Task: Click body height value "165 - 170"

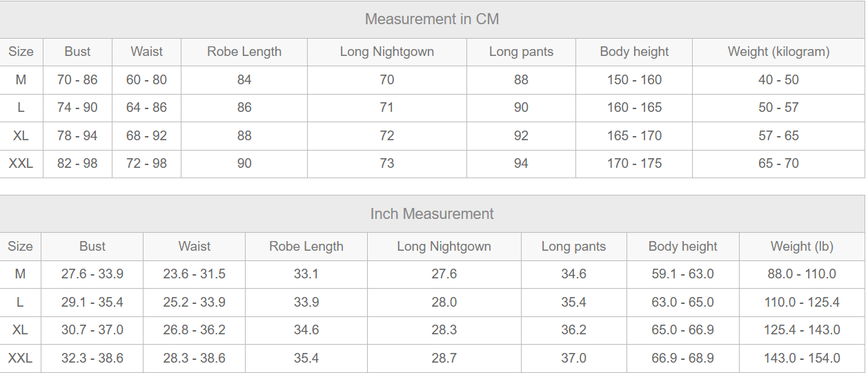Action: pos(634,136)
